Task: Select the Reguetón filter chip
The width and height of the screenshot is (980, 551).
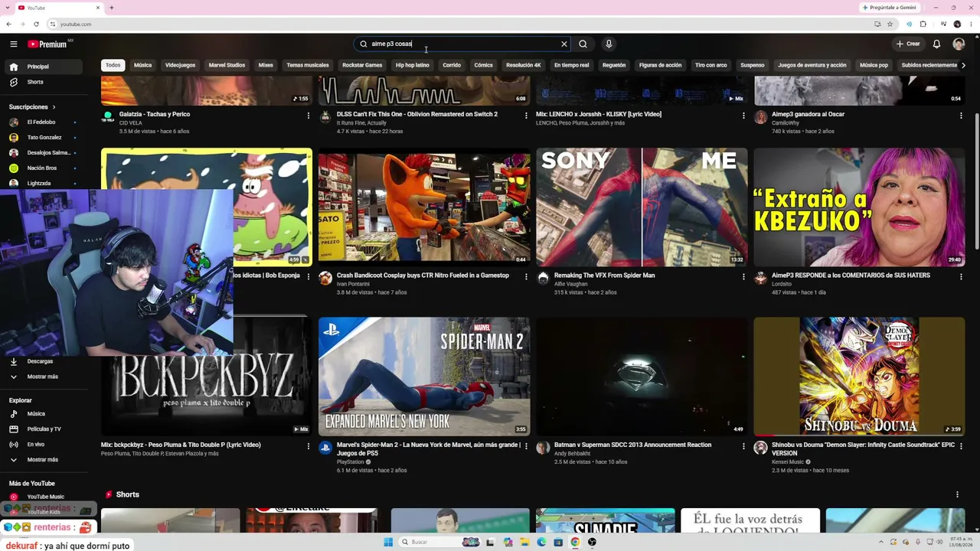Action: click(614, 65)
